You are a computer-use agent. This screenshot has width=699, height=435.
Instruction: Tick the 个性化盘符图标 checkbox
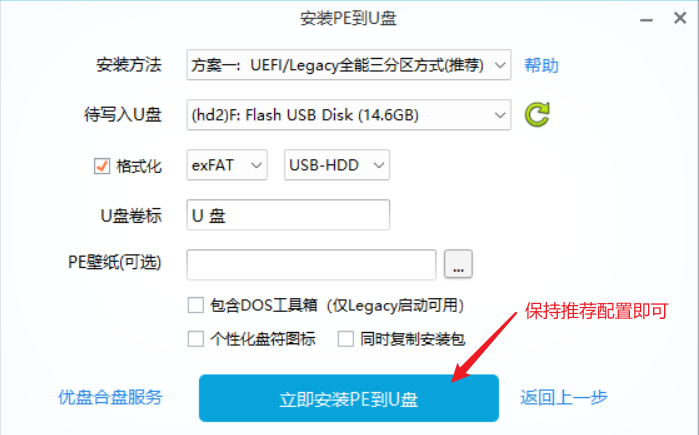[196, 339]
